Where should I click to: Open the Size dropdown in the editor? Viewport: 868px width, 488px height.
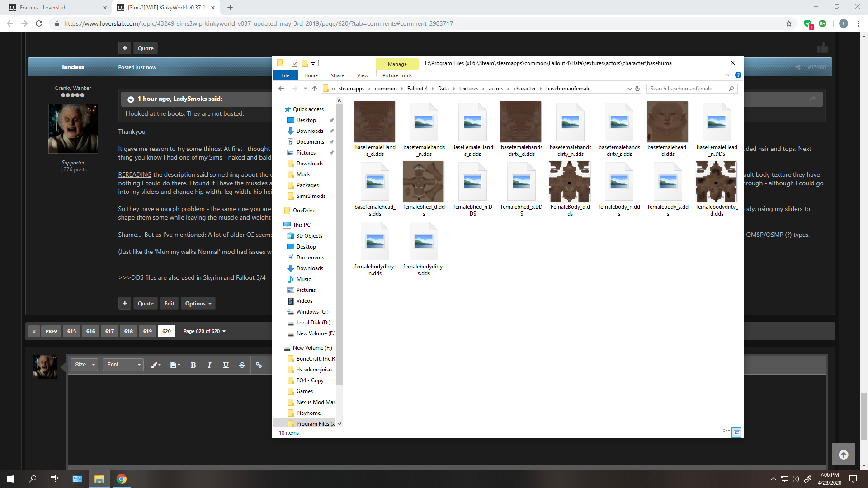pos(85,365)
